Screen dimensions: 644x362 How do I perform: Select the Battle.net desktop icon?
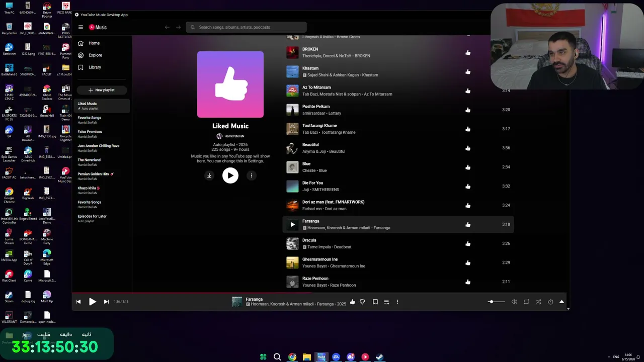[9, 49]
